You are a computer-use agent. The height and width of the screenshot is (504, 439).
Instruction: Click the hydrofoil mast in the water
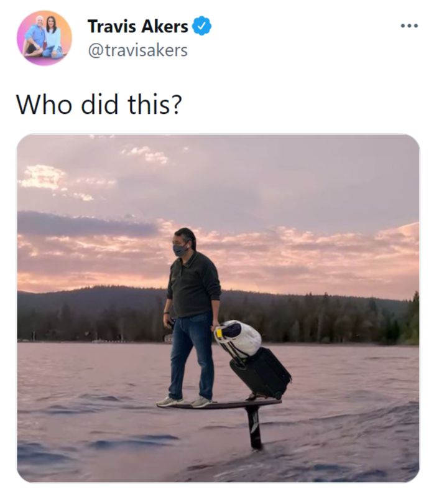(254, 428)
